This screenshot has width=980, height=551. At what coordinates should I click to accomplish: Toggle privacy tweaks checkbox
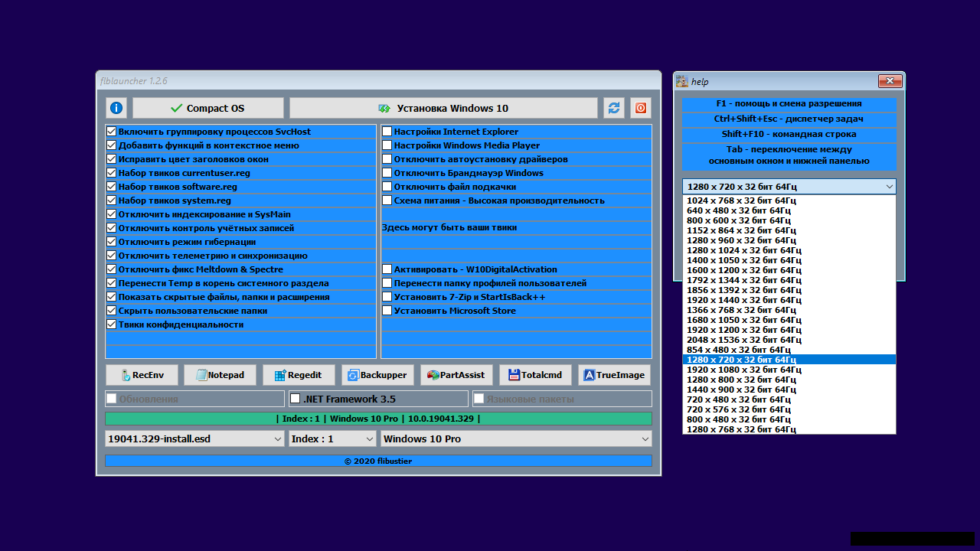click(x=112, y=324)
